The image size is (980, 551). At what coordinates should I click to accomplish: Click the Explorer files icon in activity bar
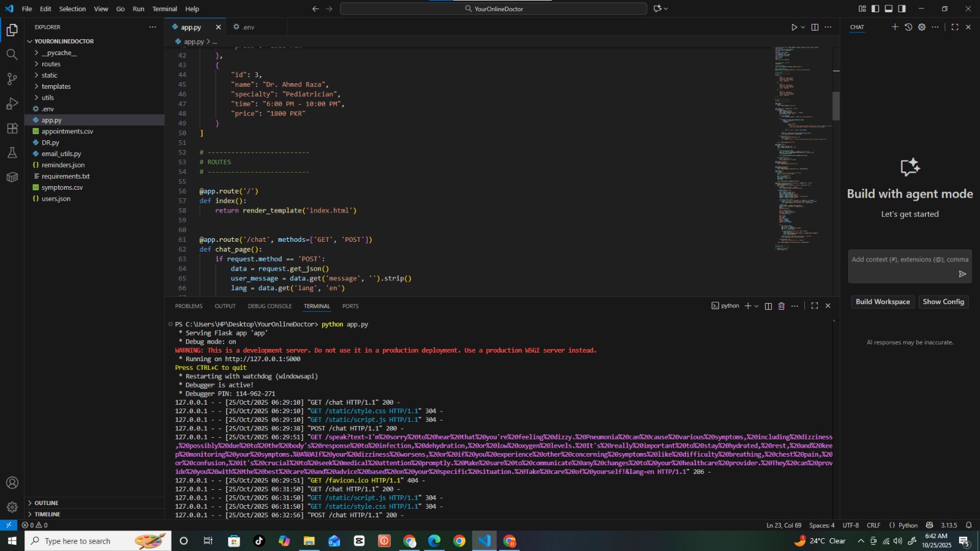12,30
